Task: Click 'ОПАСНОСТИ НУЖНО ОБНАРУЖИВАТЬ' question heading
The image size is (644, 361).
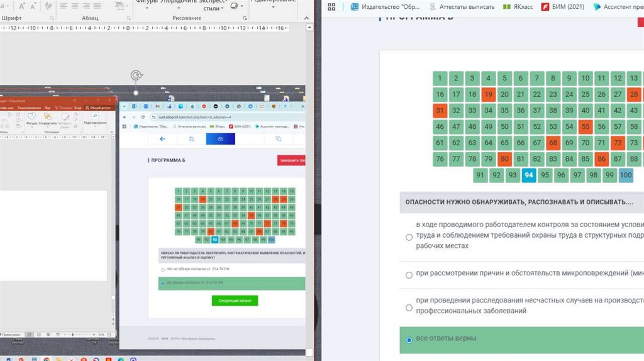Action: pyautogui.click(x=519, y=202)
